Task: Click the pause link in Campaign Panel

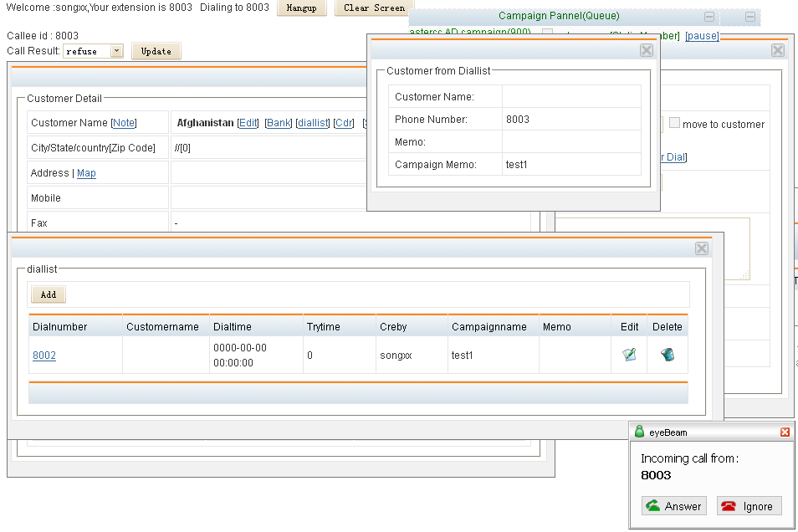Action: [x=702, y=36]
